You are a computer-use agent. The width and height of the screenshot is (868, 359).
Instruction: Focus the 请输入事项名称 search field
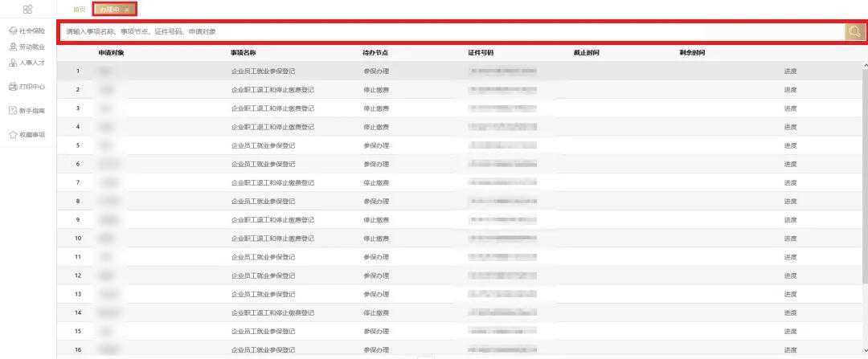pyautogui.click(x=450, y=31)
